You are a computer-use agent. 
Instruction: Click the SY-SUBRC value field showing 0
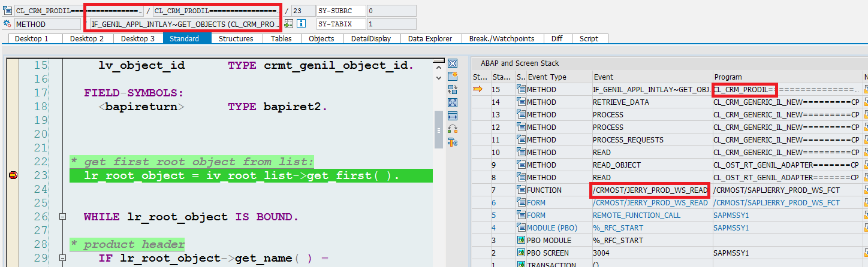point(391,11)
